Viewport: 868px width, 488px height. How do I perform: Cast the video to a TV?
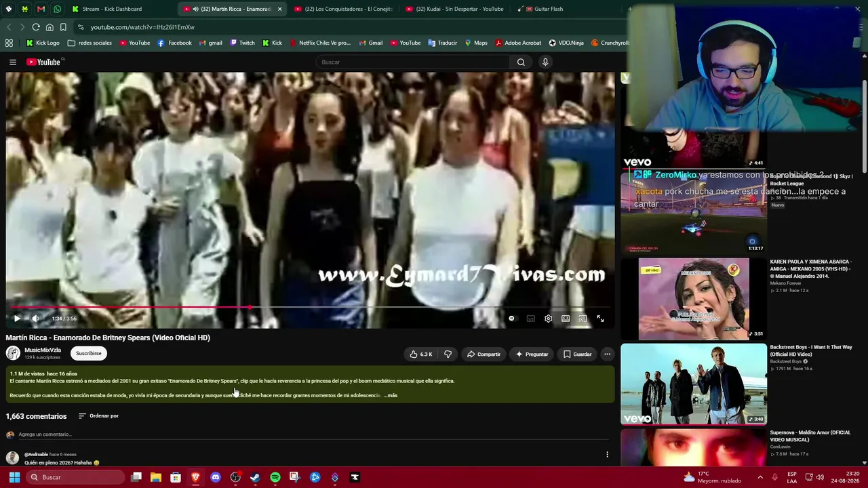click(583, 319)
